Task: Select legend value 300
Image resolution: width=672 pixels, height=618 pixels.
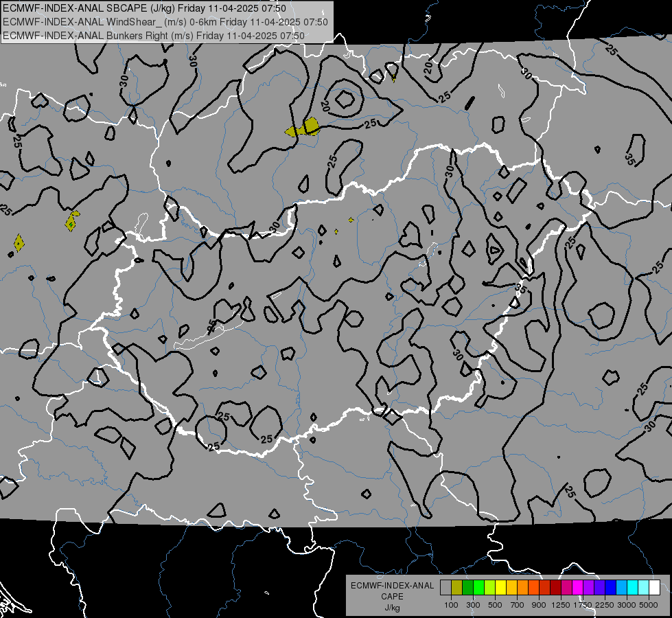Action: tap(473, 605)
